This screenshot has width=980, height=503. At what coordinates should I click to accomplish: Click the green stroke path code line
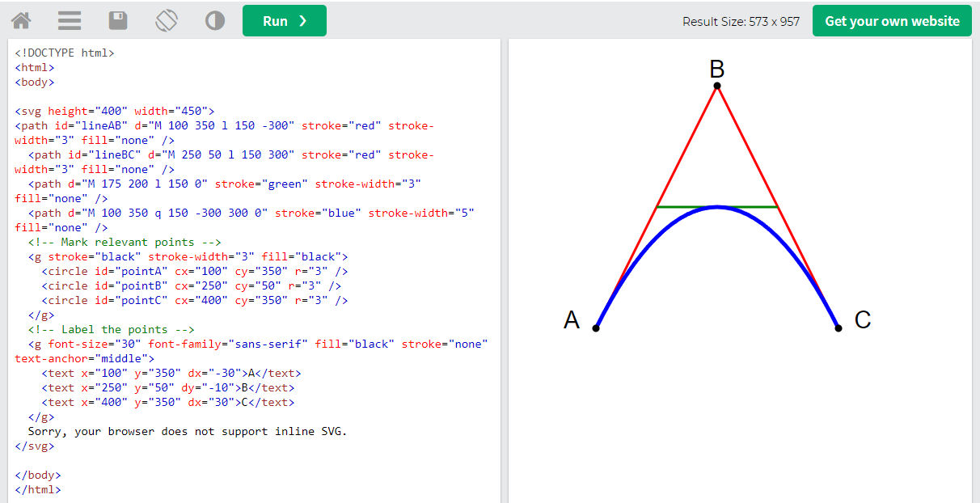pos(218,191)
